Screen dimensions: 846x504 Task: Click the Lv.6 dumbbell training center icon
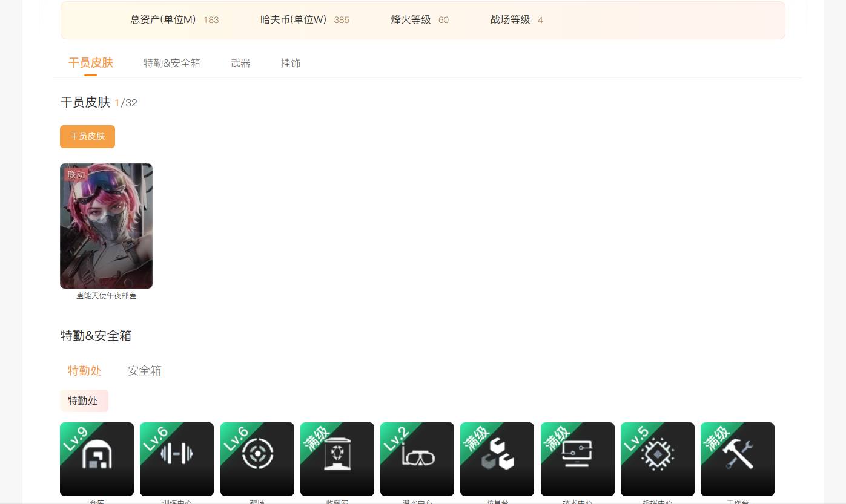[x=177, y=459]
